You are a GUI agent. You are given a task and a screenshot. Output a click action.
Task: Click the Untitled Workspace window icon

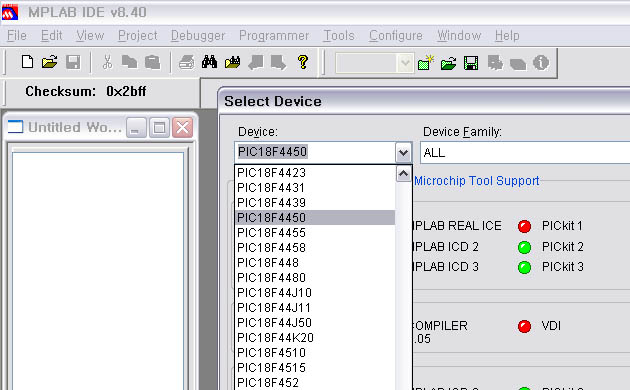click(15, 127)
